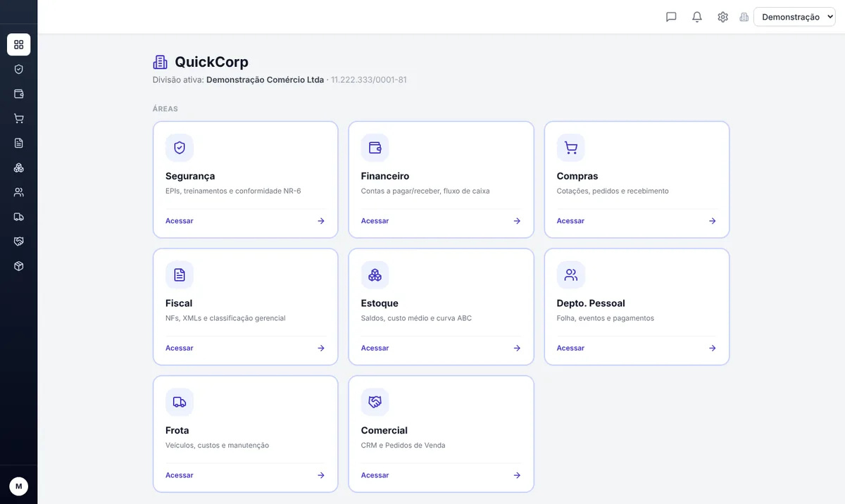Click 'Veículos, custos e manutenção' description
The width and height of the screenshot is (845, 504).
[217, 446]
